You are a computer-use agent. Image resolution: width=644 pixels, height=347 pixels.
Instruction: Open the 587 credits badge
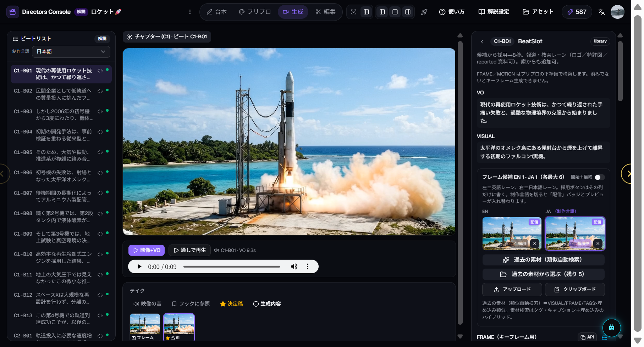(x=577, y=12)
